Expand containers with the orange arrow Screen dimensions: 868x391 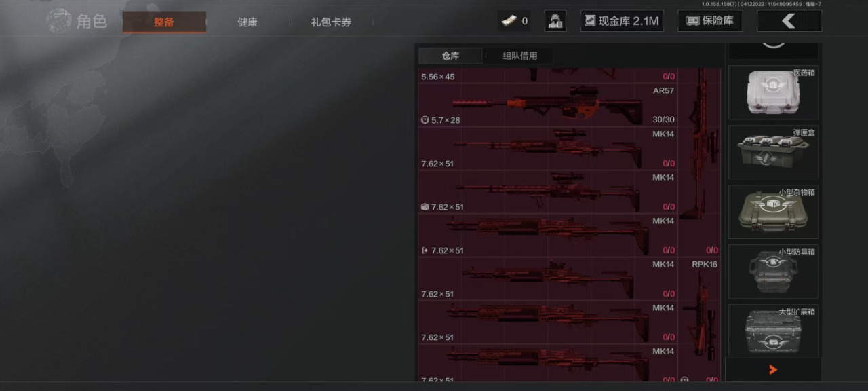pyautogui.click(x=773, y=370)
